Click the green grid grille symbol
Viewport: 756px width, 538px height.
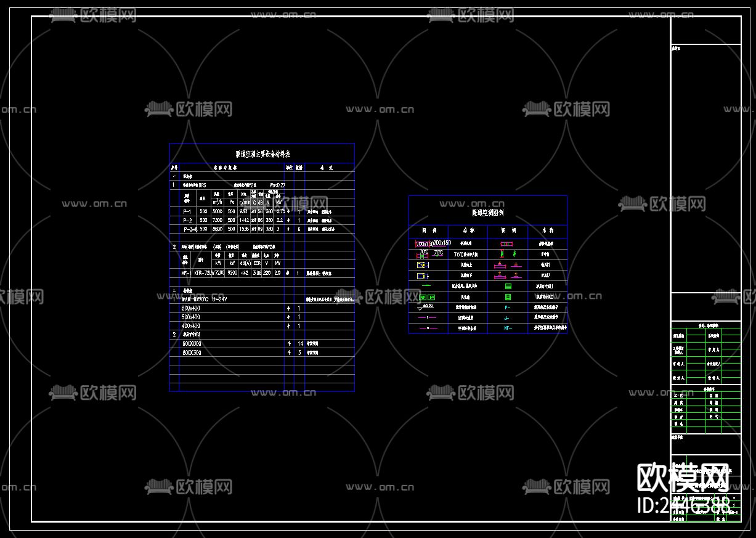click(x=508, y=296)
